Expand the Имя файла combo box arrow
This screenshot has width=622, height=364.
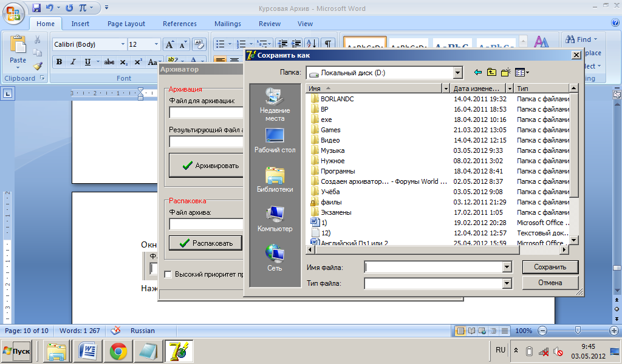pos(507,268)
